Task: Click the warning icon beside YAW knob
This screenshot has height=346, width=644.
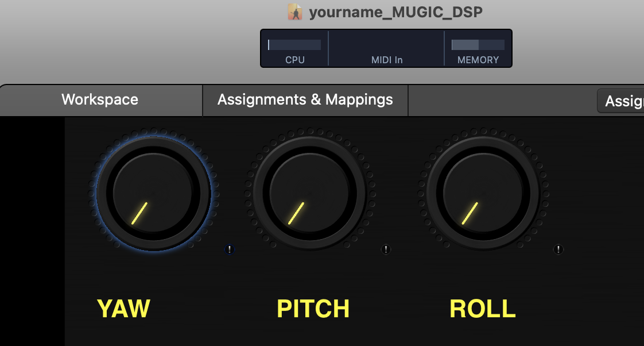Action: (x=230, y=249)
